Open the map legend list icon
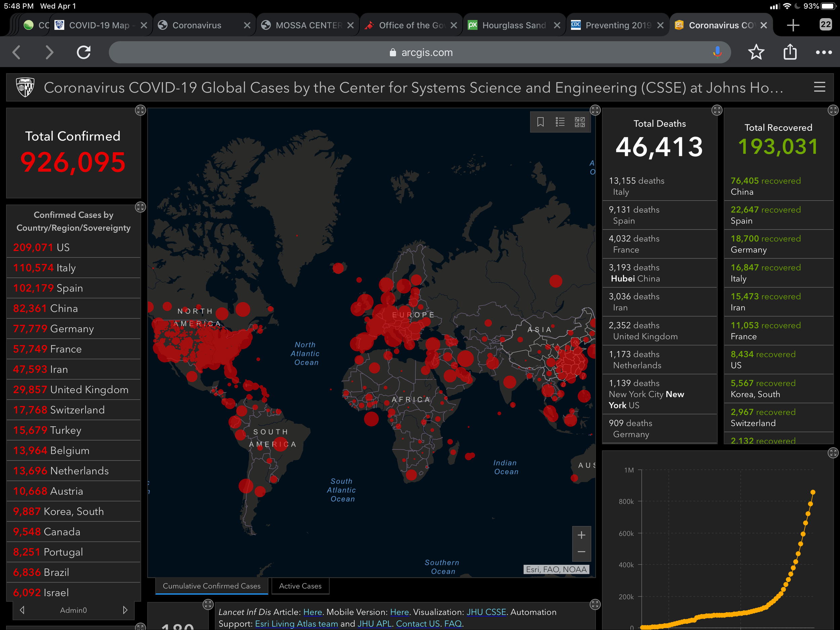This screenshot has width=840, height=630. tap(560, 122)
